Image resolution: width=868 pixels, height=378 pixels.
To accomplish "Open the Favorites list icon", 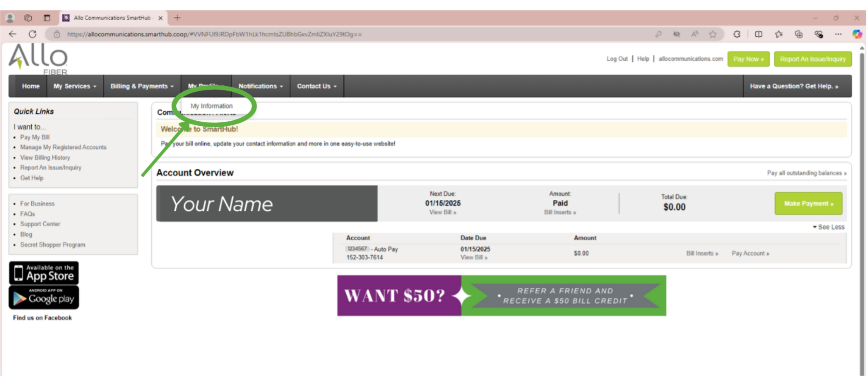I will (779, 34).
